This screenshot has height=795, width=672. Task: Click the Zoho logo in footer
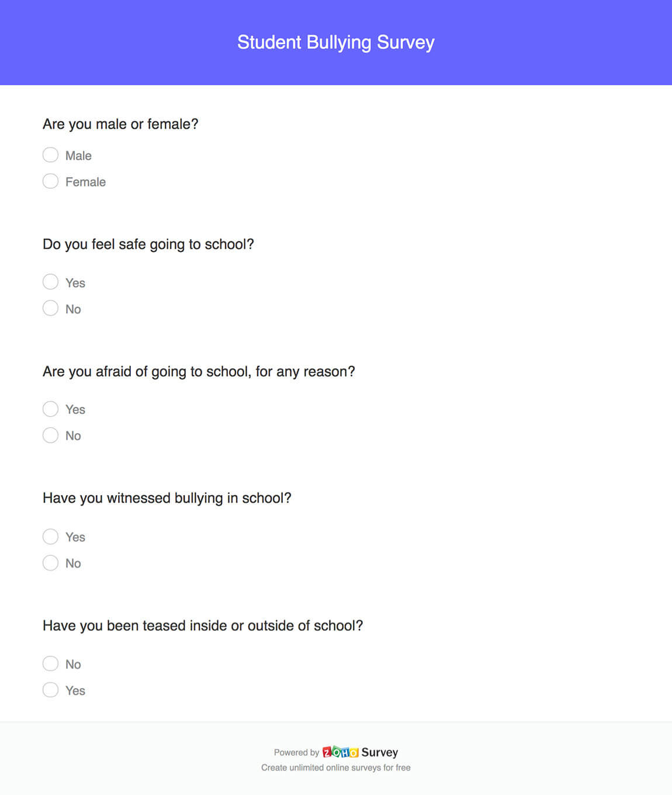tap(340, 752)
